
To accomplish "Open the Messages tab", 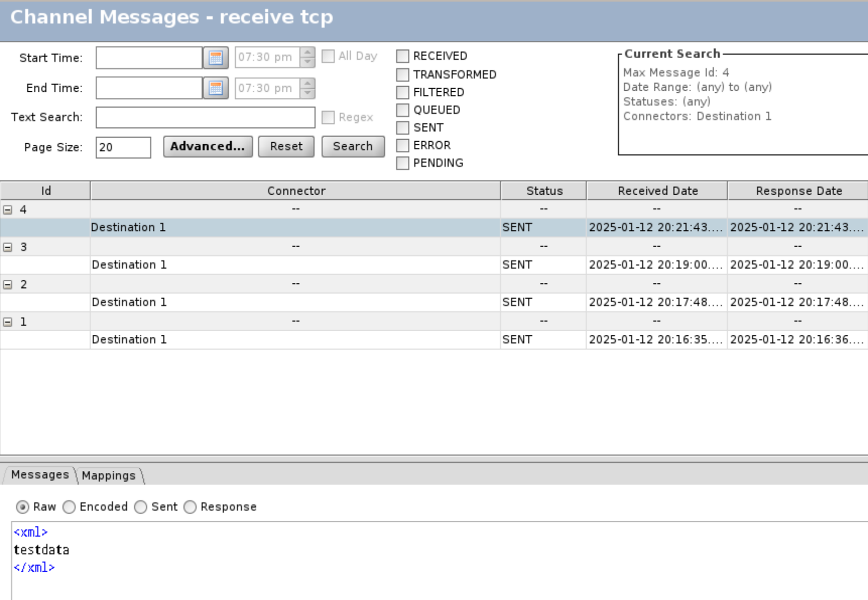I will 40,475.
